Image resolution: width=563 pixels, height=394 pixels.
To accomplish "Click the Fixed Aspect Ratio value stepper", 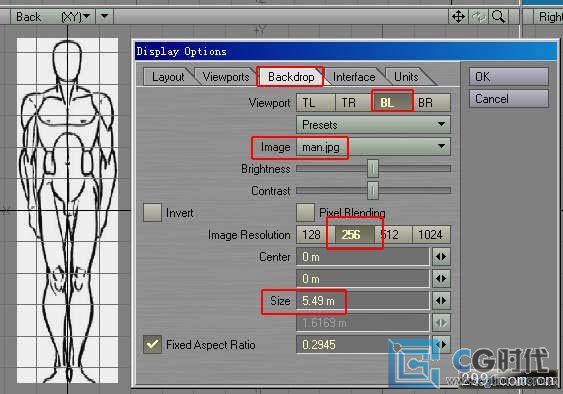I will pyautogui.click(x=441, y=344).
